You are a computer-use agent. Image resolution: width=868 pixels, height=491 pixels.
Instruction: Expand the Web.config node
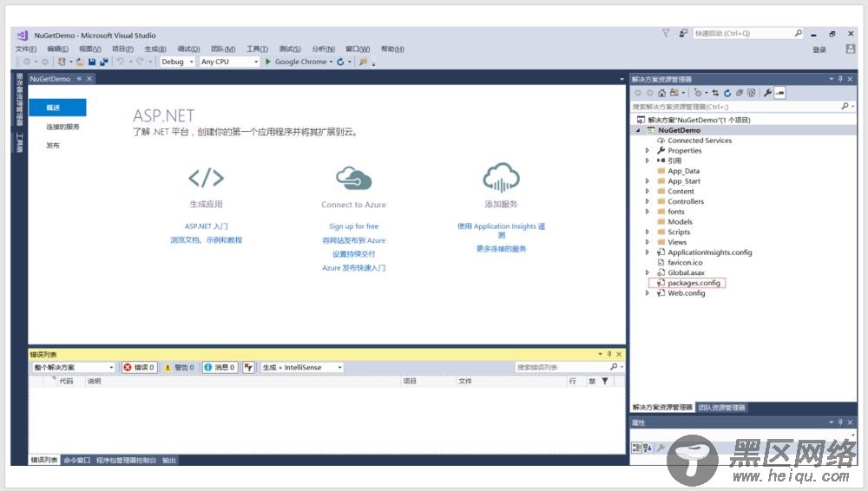[x=648, y=293]
